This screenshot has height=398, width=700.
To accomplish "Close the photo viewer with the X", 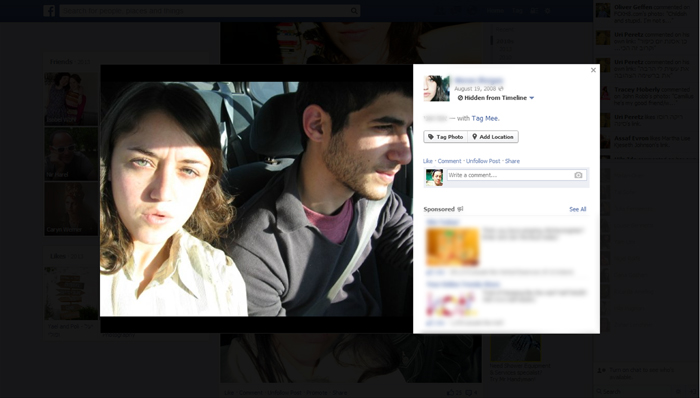I will (593, 70).
